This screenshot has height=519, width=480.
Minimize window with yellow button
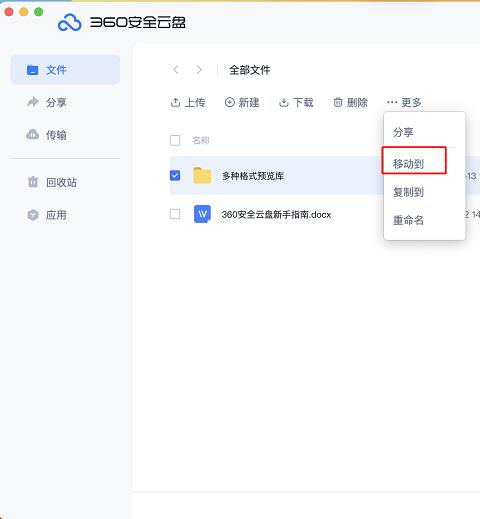point(24,12)
